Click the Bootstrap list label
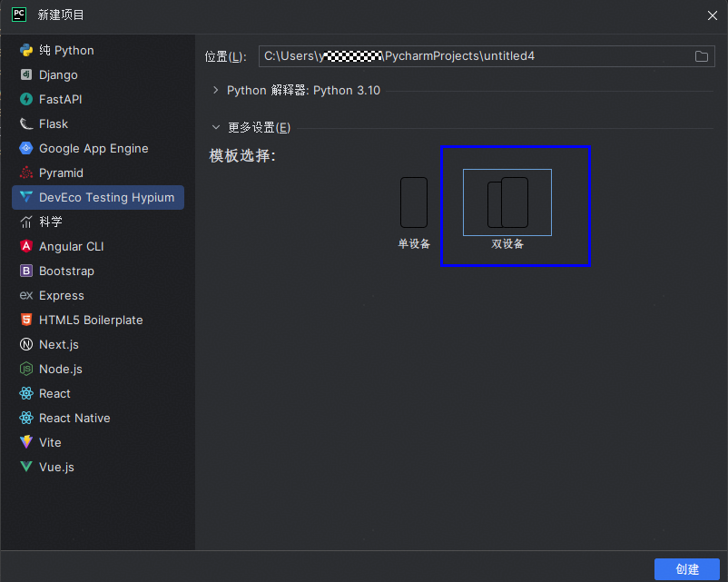This screenshot has width=728, height=582. coord(67,271)
